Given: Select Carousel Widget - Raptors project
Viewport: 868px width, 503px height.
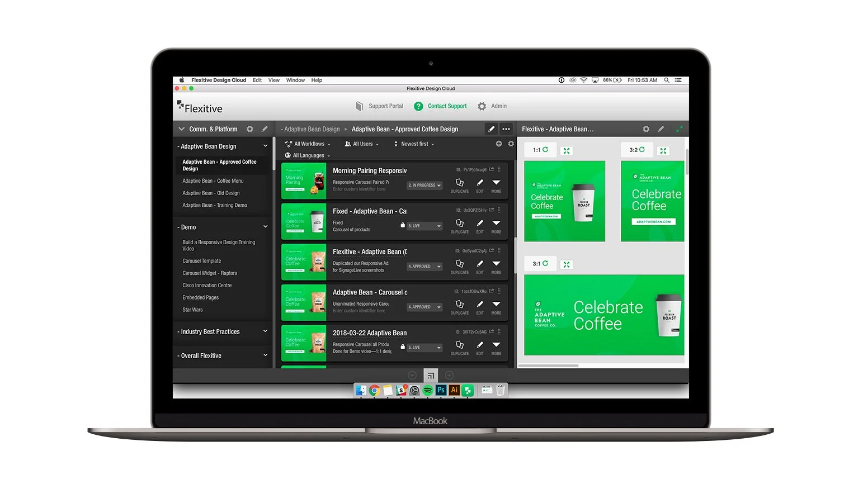Looking at the screenshot, I should [210, 273].
